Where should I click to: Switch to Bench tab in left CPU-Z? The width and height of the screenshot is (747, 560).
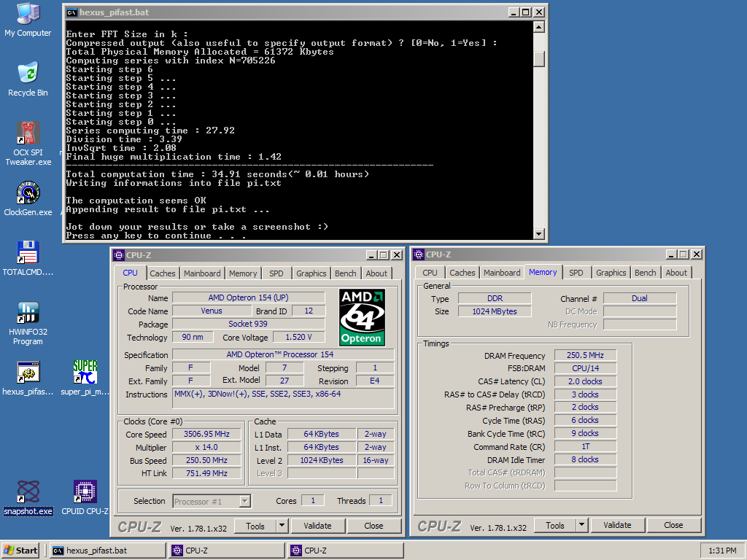coord(345,273)
